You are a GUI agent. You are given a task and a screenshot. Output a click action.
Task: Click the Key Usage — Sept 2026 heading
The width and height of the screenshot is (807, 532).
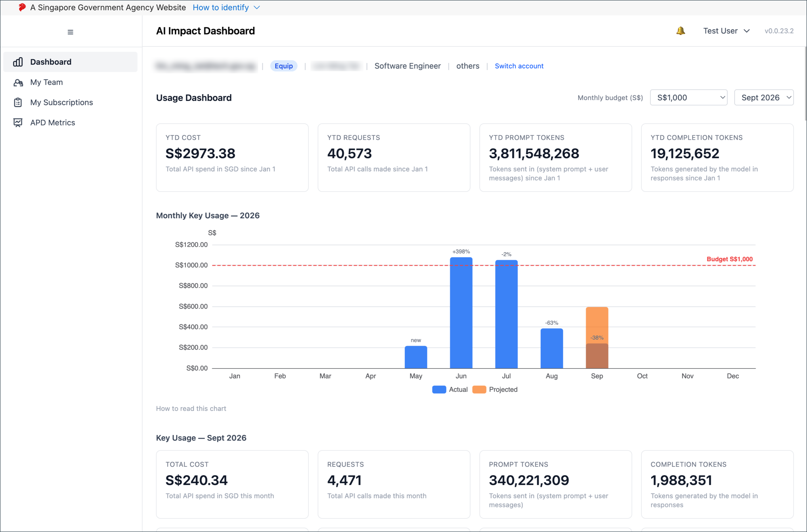tap(201, 438)
